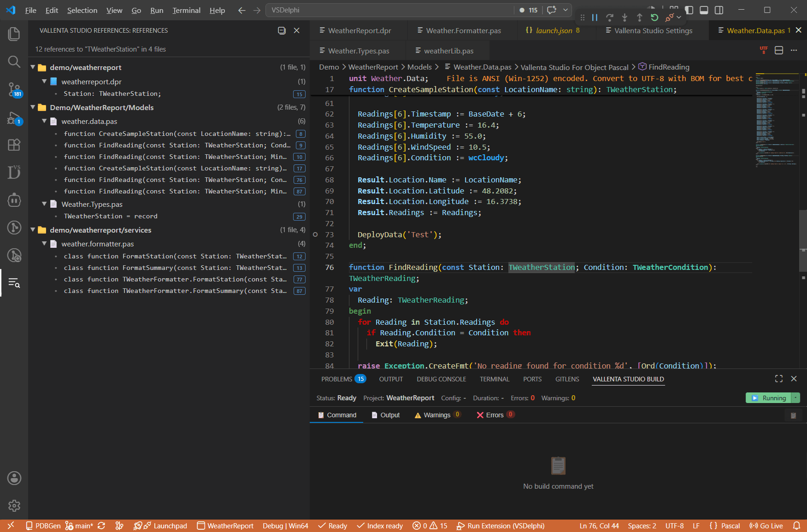
Task: Collapse the weatherreport.dpr file node
Action: click(x=45, y=81)
